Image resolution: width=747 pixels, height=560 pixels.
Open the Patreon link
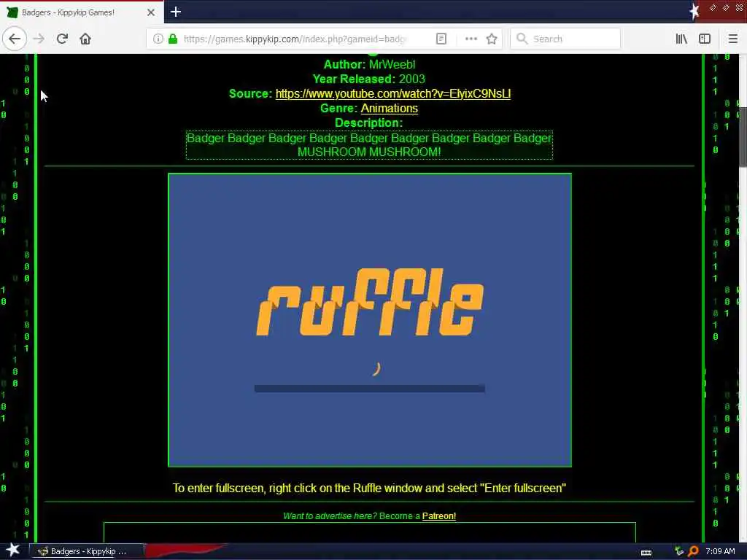tap(438, 516)
